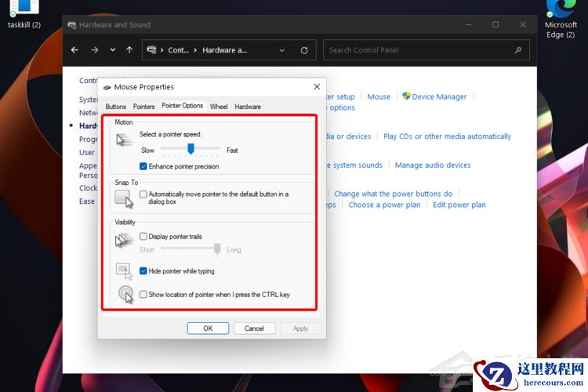Click the search magnifier icon
Viewport: 588px width, 392px height.
click(518, 50)
